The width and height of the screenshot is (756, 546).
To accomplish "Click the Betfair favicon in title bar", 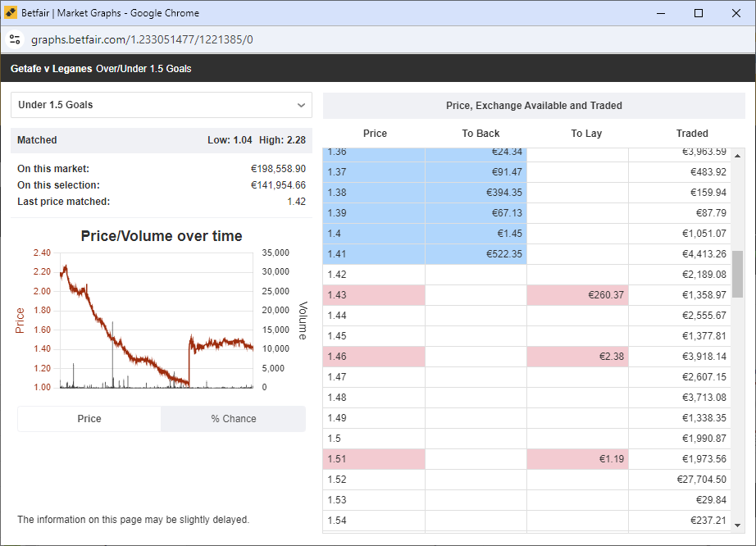I will click(11, 13).
